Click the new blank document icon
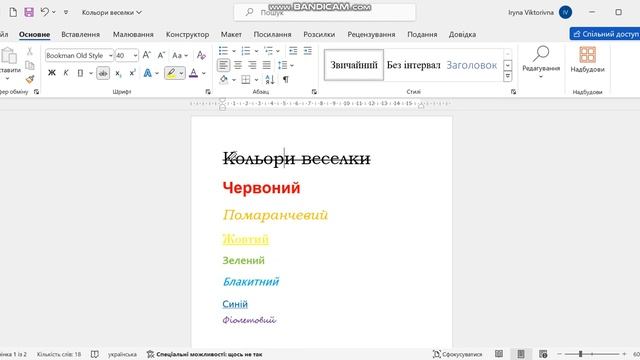 pos(13,12)
